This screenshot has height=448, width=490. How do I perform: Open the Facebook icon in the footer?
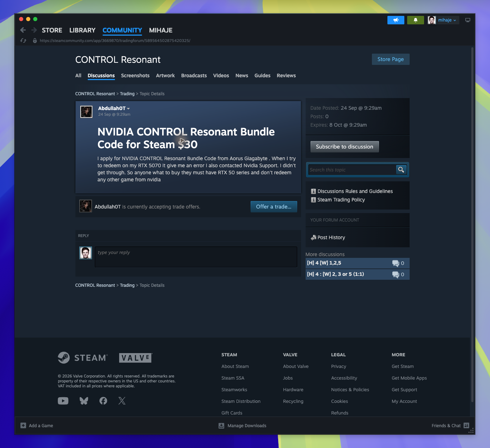point(103,401)
